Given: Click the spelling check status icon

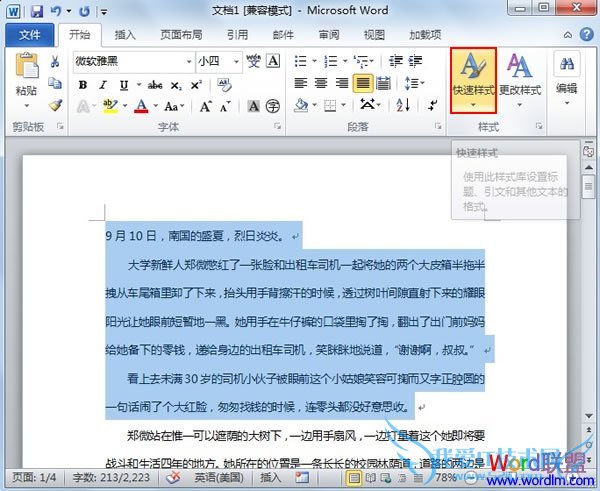Looking at the screenshot, I should (x=173, y=477).
